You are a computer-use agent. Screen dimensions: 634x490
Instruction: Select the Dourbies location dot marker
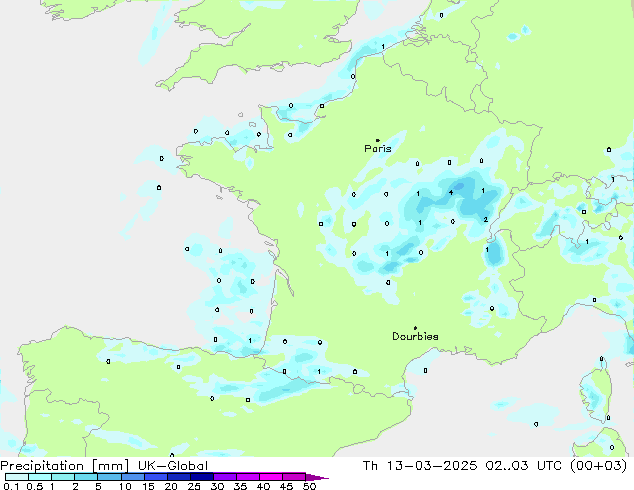pyautogui.click(x=415, y=328)
